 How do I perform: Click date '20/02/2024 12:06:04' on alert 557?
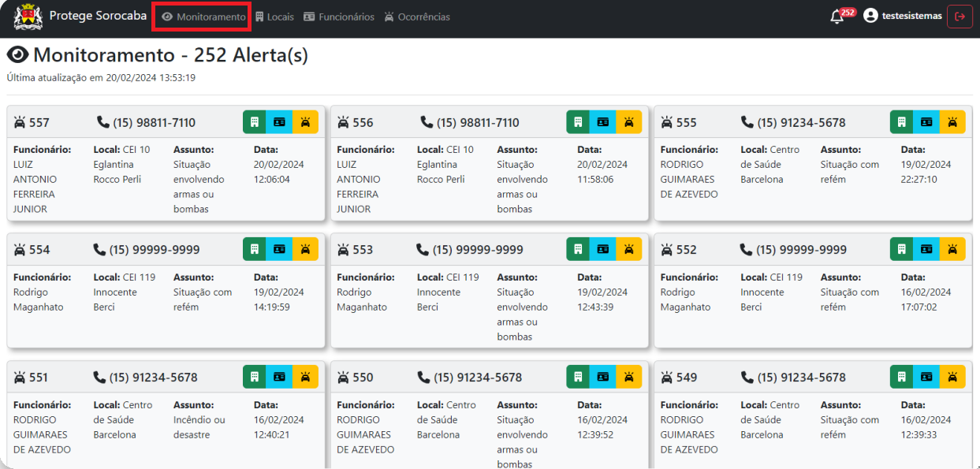pos(278,172)
